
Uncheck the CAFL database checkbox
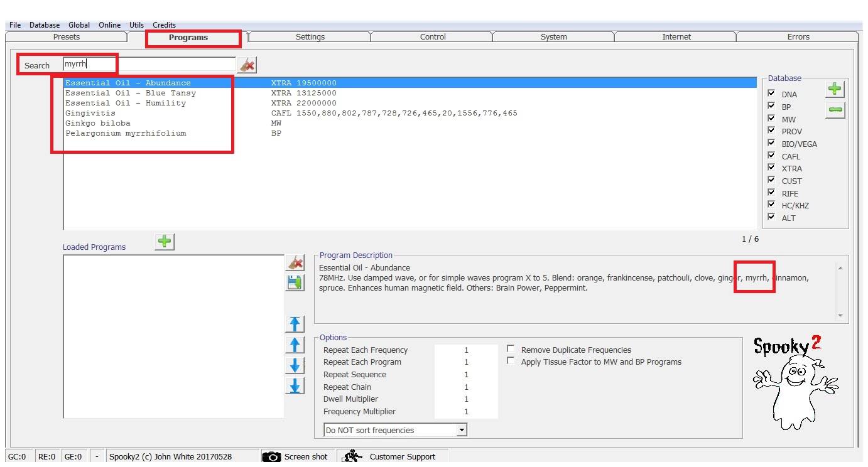[x=771, y=156]
